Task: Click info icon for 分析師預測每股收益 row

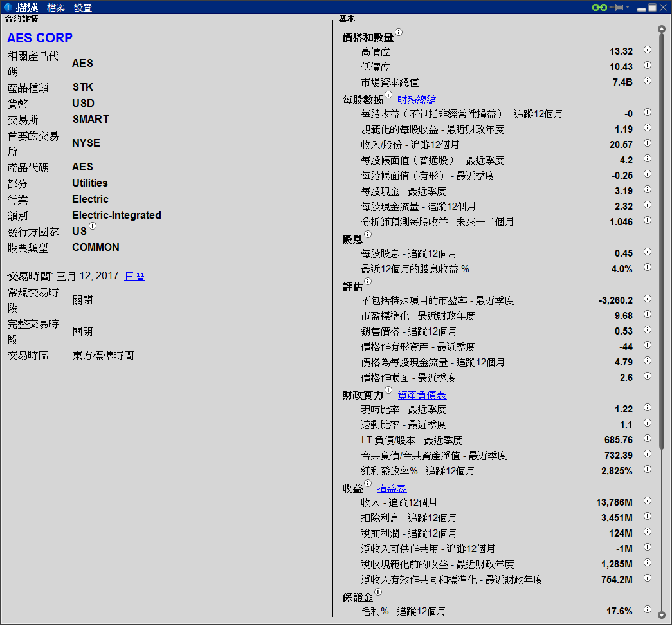Action: point(648,221)
